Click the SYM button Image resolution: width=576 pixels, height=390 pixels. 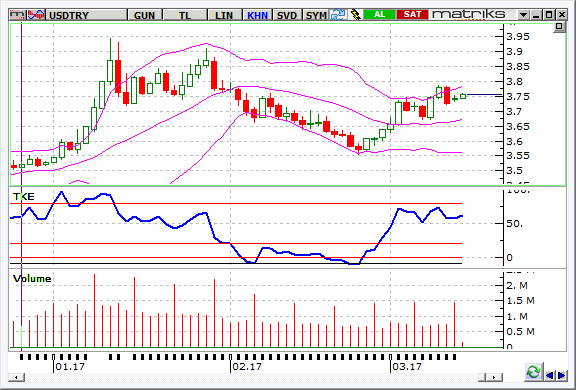point(316,15)
